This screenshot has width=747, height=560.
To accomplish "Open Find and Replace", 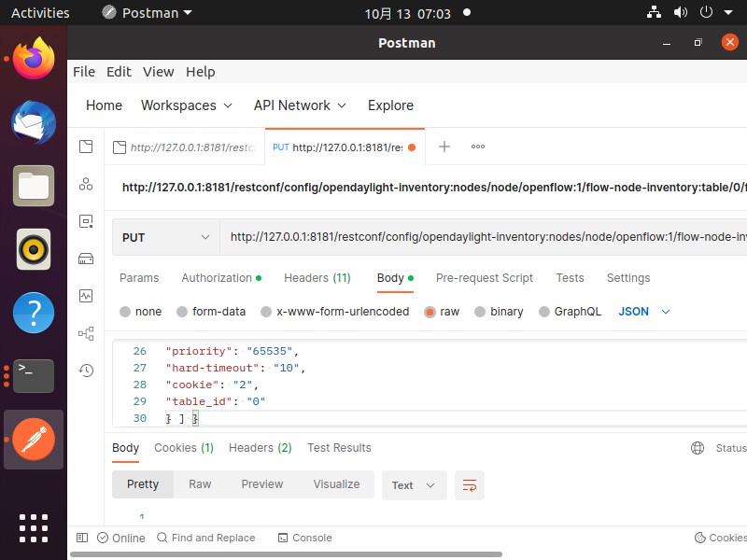I will point(205,538).
